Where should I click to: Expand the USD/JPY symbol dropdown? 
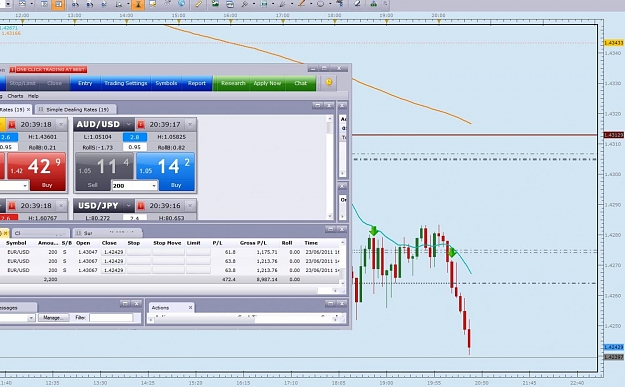click(x=128, y=206)
